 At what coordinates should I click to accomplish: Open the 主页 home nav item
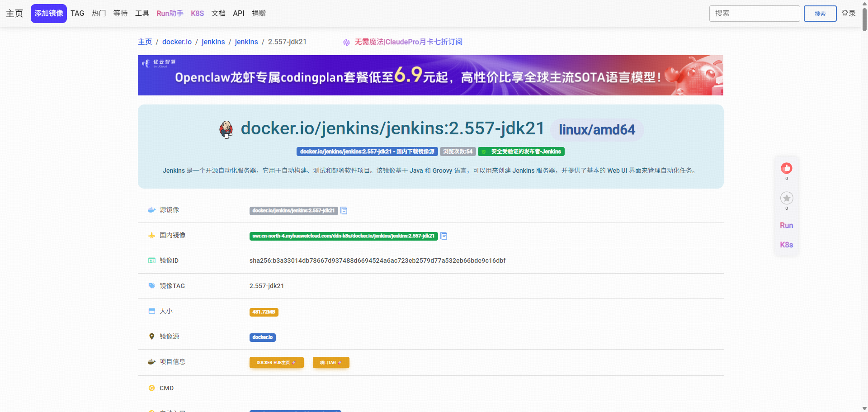click(14, 14)
